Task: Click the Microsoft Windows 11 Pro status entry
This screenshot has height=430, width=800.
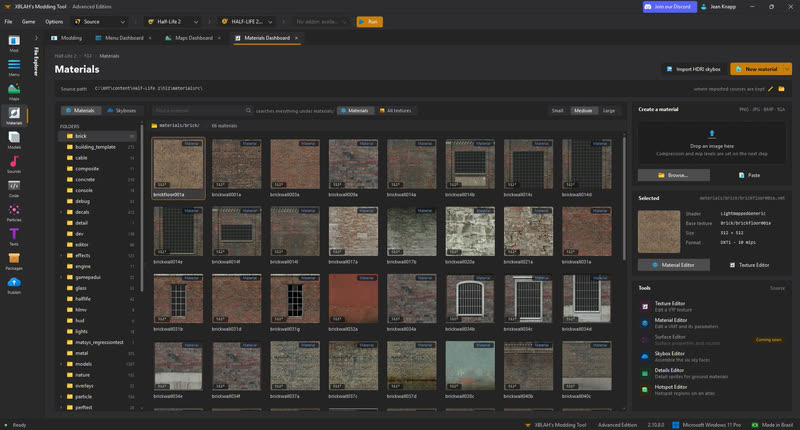Action: pos(706,424)
